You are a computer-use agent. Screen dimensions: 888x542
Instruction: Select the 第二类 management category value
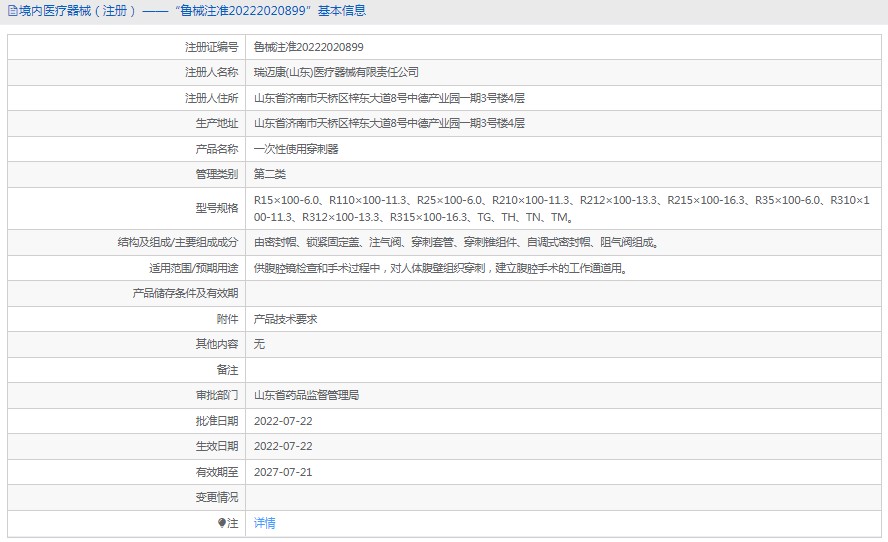pyautogui.click(x=270, y=174)
